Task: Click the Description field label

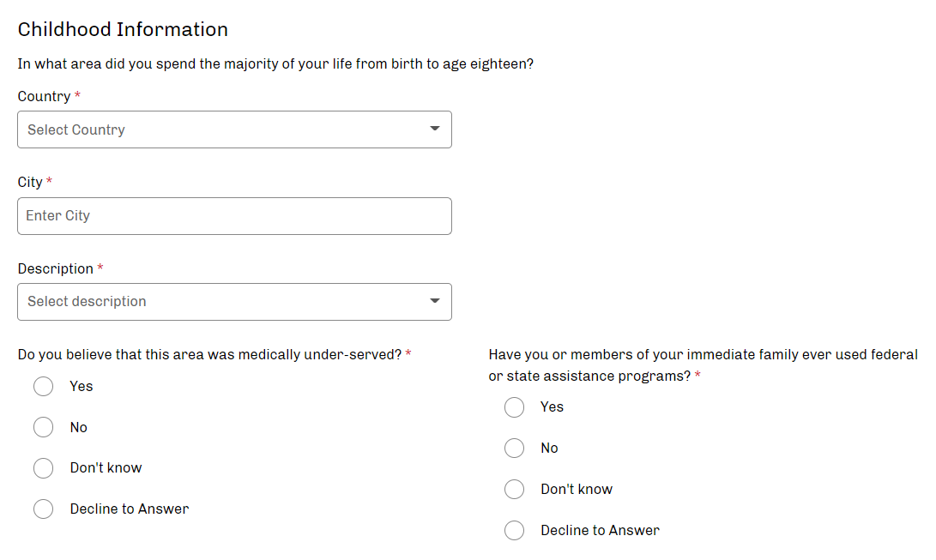Action: (x=55, y=269)
